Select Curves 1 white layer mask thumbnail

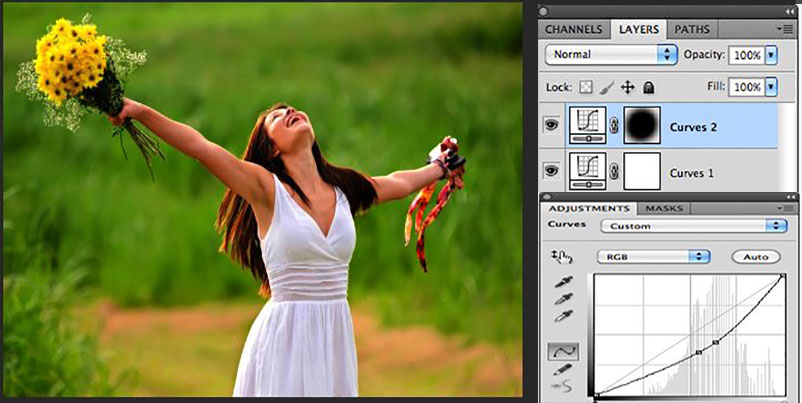tap(642, 171)
